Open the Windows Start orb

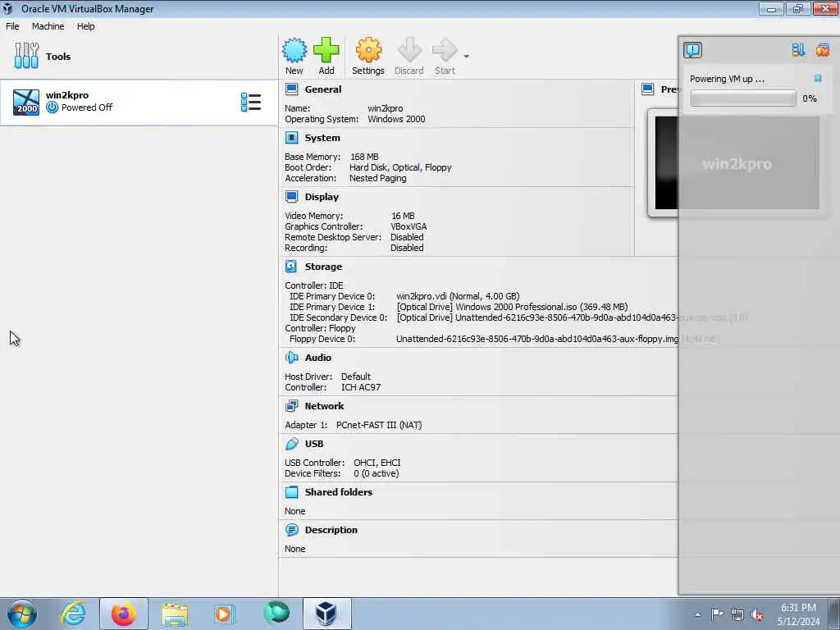point(22,614)
